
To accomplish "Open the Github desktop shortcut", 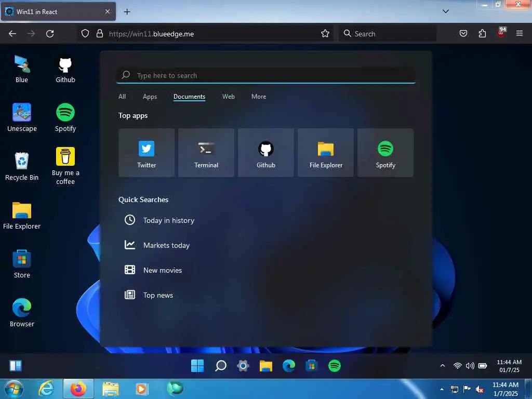I will click(65, 70).
